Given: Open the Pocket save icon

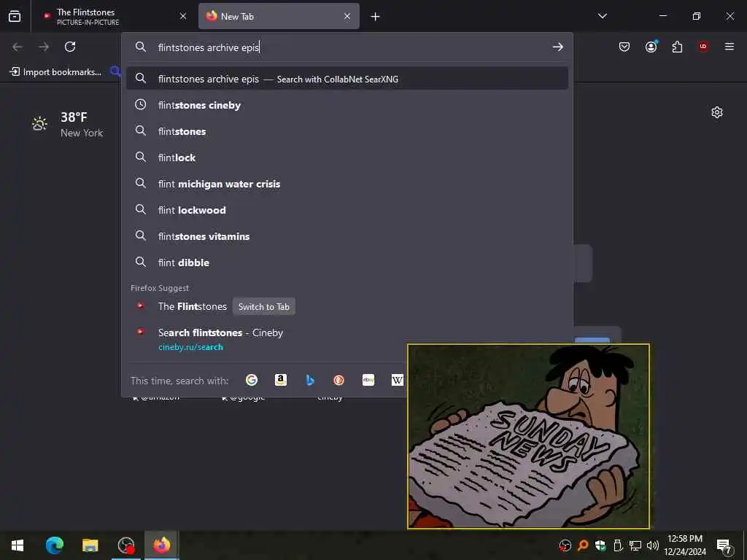Looking at the screenshot, I should 624,47.
